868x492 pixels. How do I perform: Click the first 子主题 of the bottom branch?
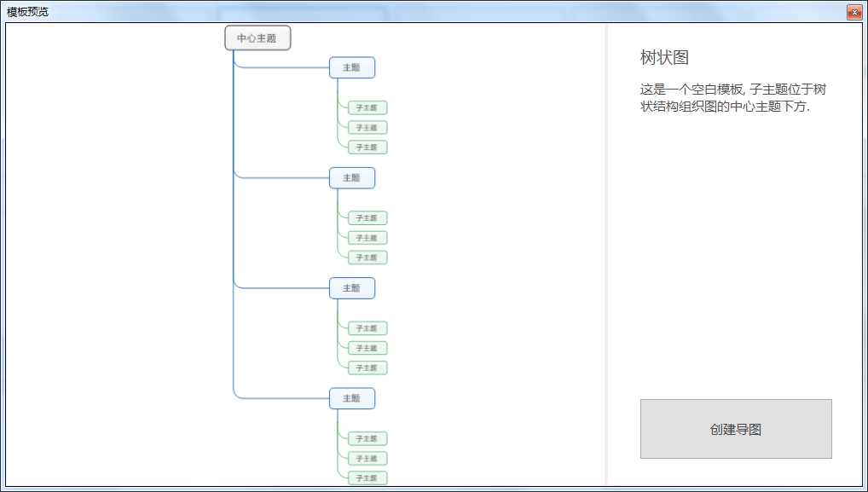point(367,438)
